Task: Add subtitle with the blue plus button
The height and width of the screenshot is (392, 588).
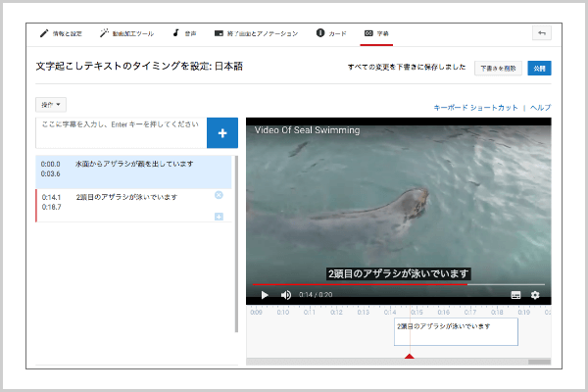Action: (222, 133)
